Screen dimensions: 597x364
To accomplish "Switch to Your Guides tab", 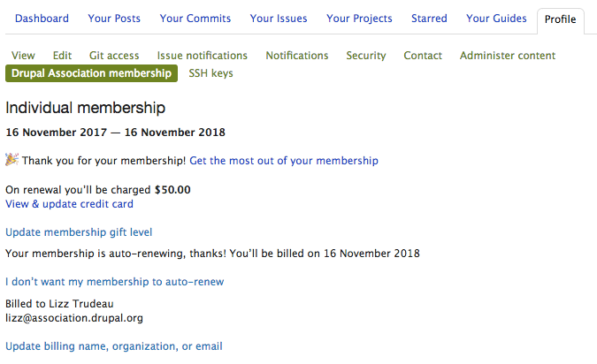I will pyautogui.click(x=496, y=19).
